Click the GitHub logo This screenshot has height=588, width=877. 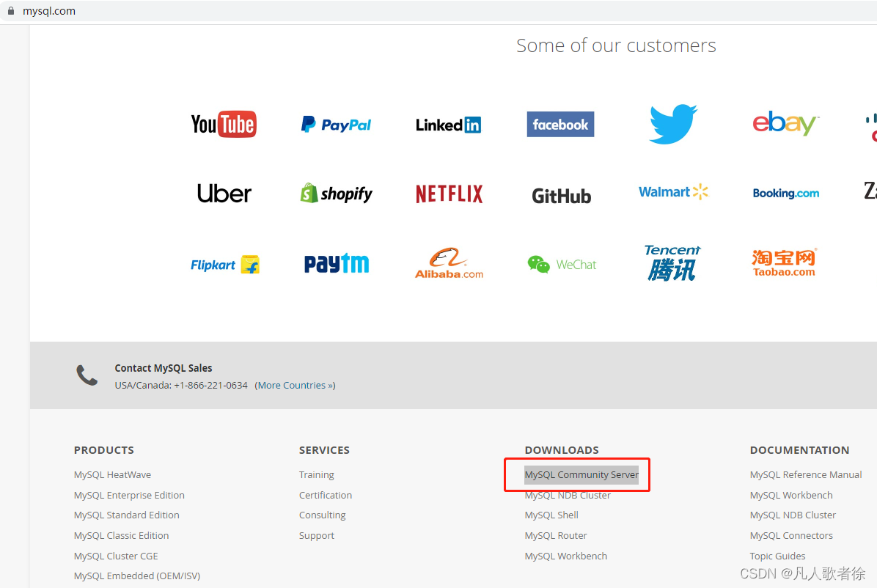click(562, 196)
